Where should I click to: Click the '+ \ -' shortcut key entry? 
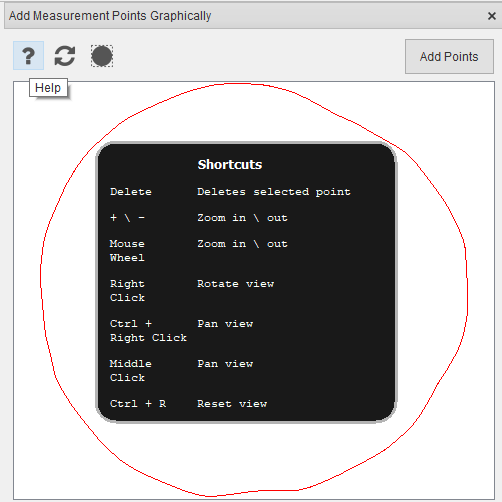click(127, 218)
